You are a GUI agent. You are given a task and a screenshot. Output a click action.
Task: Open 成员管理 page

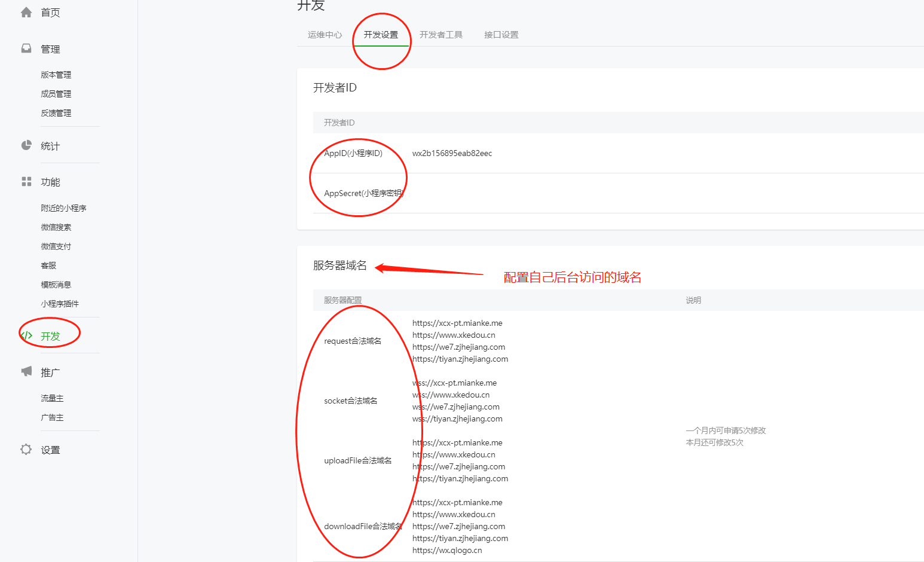56,93
